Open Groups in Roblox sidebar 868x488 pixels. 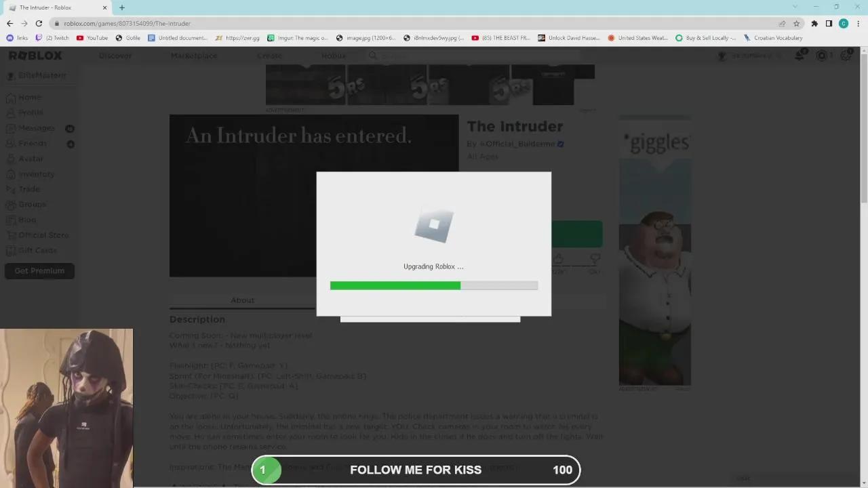pos(26,204)
